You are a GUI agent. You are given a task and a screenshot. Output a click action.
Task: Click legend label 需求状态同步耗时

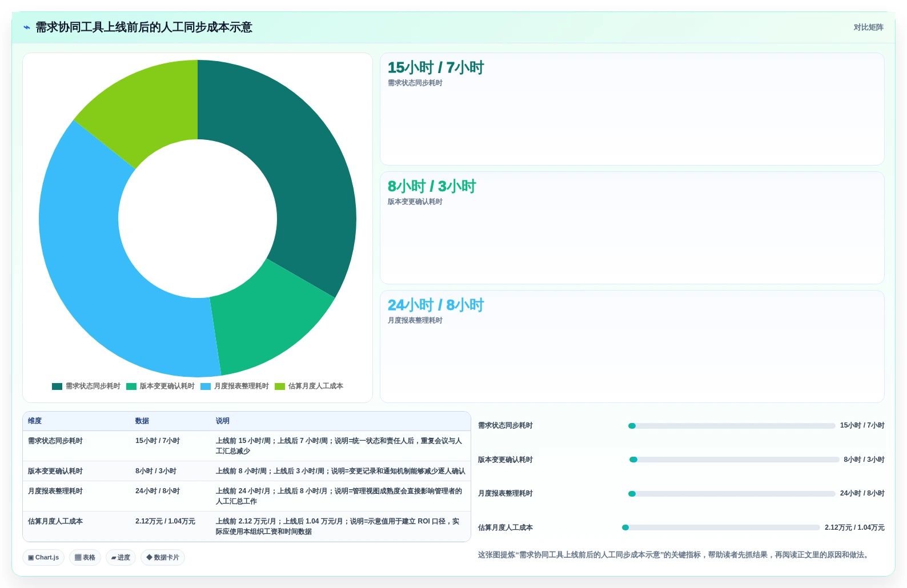(93, 386)
